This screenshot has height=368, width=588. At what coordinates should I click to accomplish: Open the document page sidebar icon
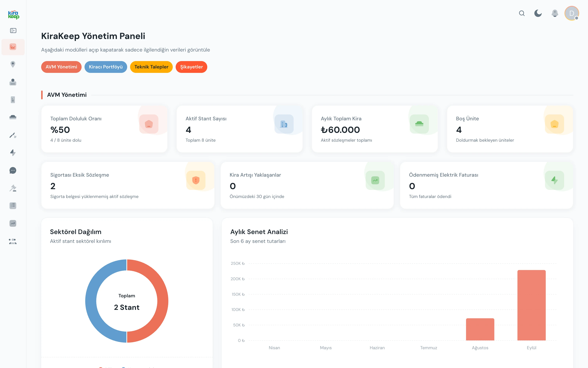coord(13,100)
